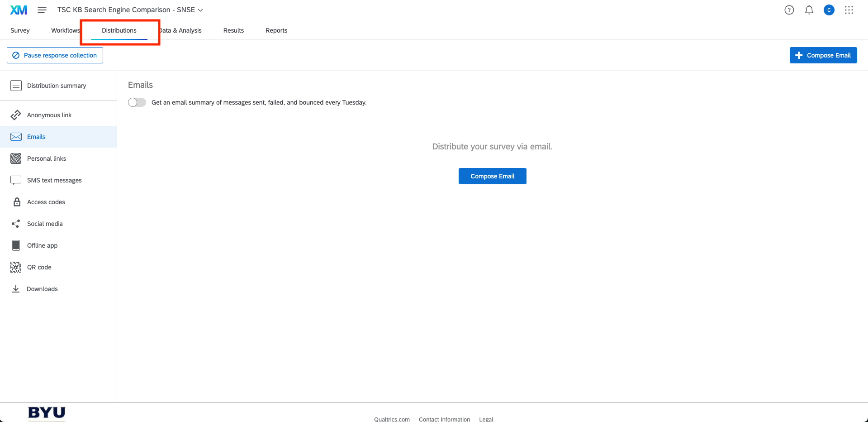Screen dimensions: 868x422
Task: Open the help question mark icon
Action: point(789,10)
